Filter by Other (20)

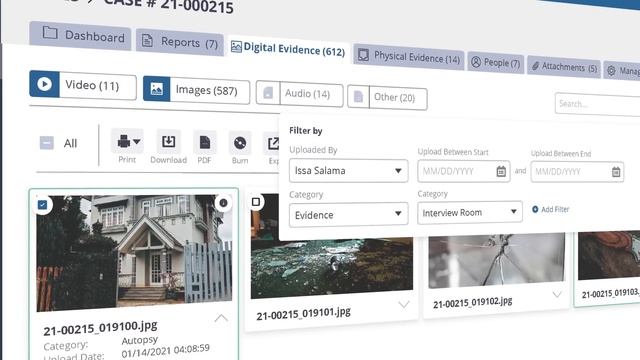point(387,98)
